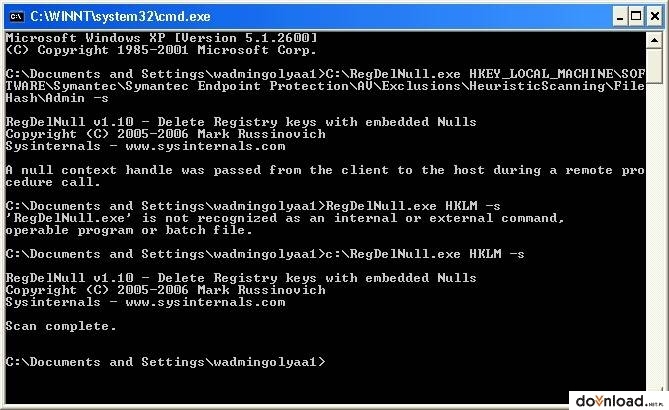
Task: Click the first RegDelNull v1.10 header line
Action: 241,122
